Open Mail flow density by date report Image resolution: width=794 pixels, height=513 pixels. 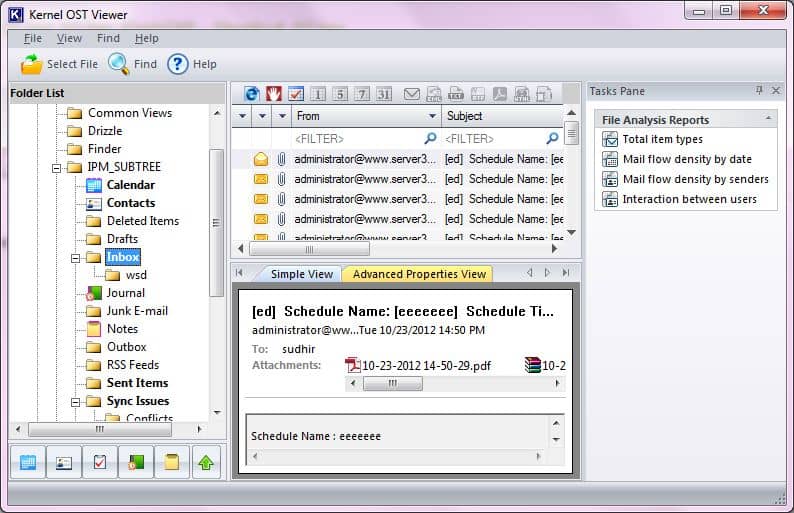pyautogui.click(x=677, y=159)
